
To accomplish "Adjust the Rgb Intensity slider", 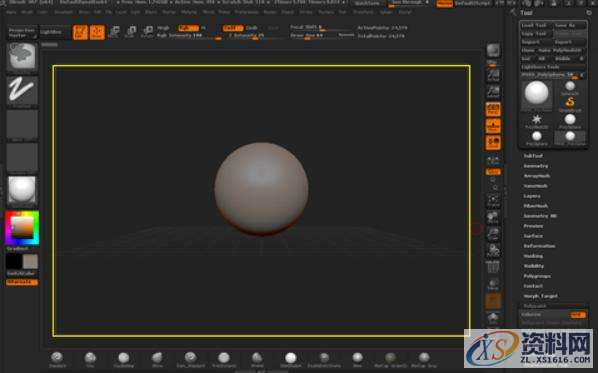I will [189, 36].
